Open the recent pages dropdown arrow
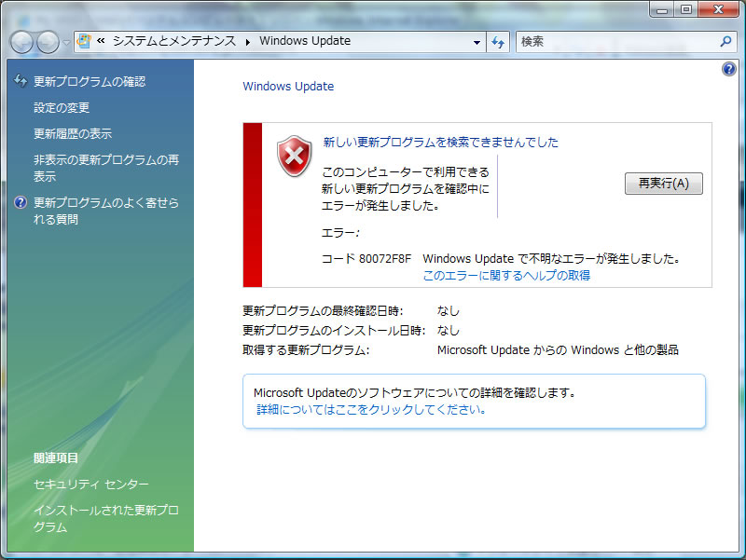This screenshot has width=746, height=560. coord(66,43)
